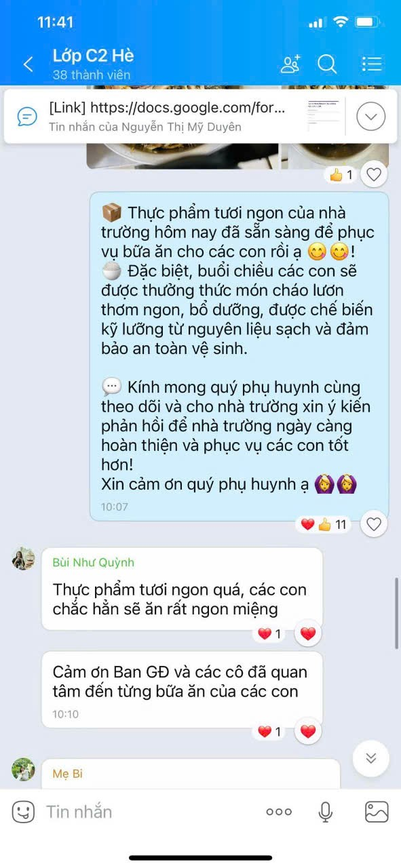Toggle heart on "Thực phẩm tươi ngon quá" message
This screenshot has width=401, height=868.
(x=308, y=634)
